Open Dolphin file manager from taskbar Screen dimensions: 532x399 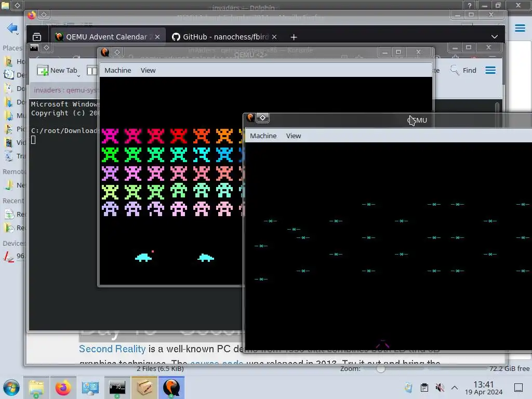[x=36, y=388]
